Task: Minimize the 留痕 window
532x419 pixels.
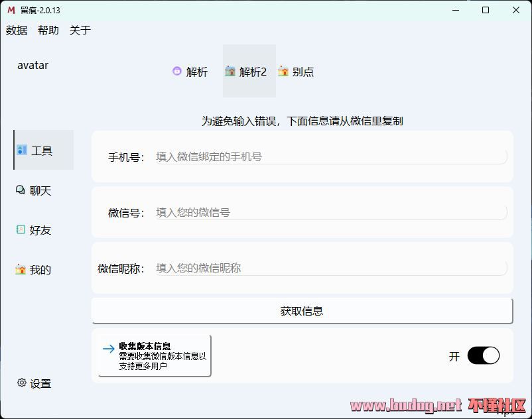Action: [x=456, y=10]
